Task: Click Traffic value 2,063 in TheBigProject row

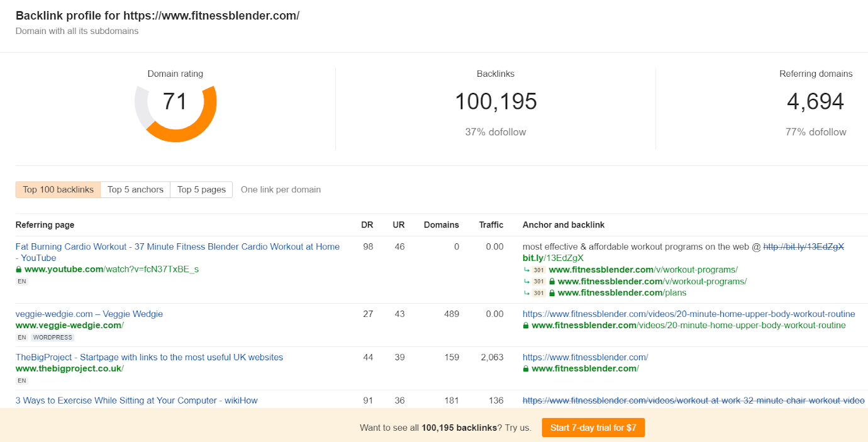Action: tap(491, 357)
